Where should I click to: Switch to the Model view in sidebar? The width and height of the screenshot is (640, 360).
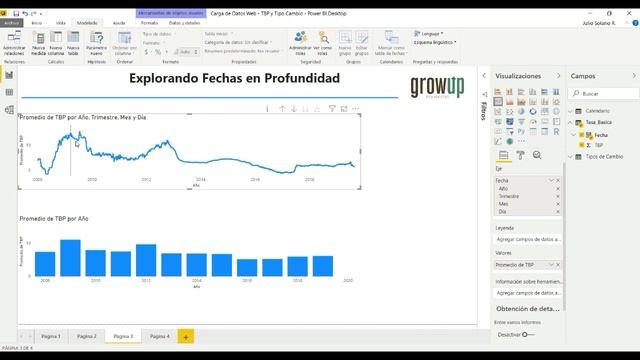(9, 110)
